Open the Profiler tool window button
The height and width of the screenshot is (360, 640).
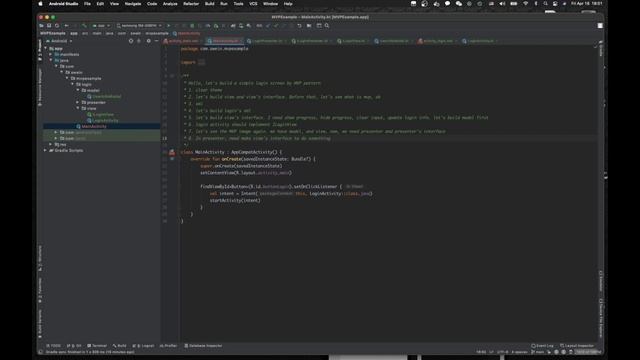click(169, 346)
